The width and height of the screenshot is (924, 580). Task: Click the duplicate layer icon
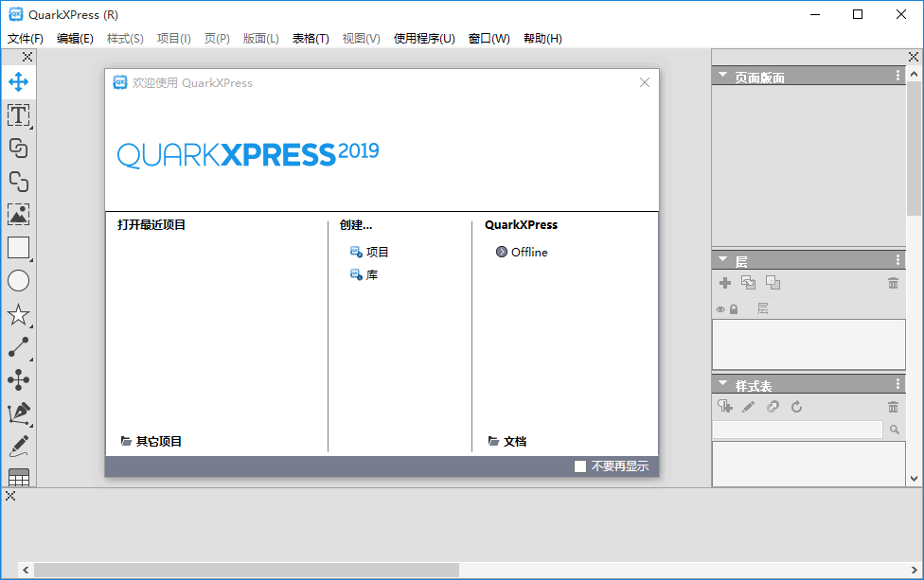pos(749,283)
